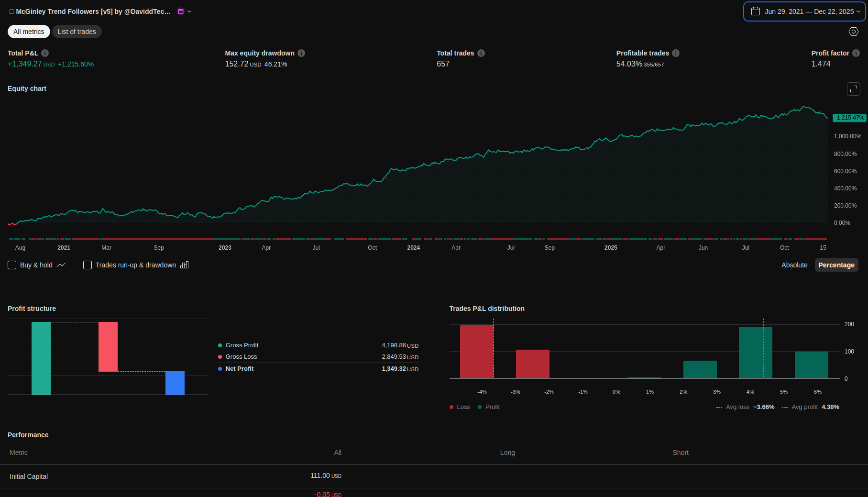Enable Trades run-up & drawdown checkbox
Viewport: 868px width, 497px height.
[x=88, y=265]
